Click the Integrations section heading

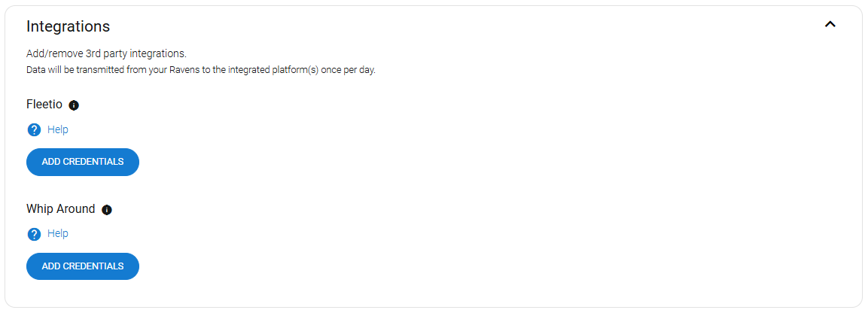(68, 26)
